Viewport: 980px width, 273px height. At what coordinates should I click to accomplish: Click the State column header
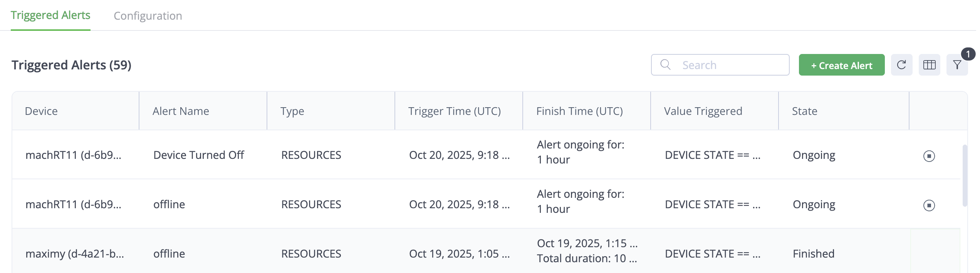[x=804, y=111]
